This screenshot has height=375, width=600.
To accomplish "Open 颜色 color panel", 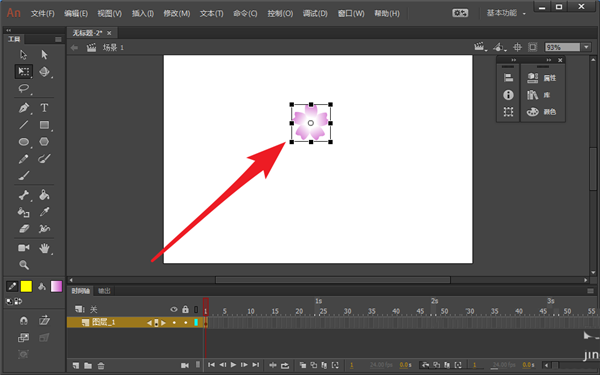I will pyautogui.click(x=542, y=112).
